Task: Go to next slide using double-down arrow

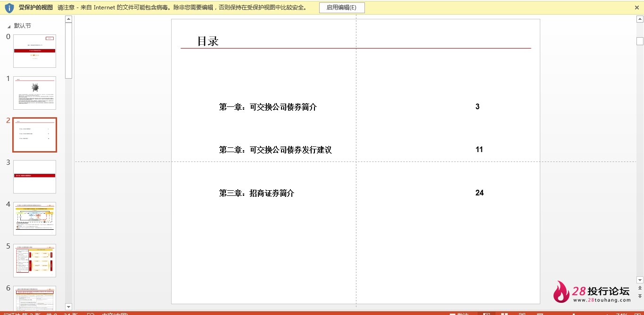Action: [640, 295]
